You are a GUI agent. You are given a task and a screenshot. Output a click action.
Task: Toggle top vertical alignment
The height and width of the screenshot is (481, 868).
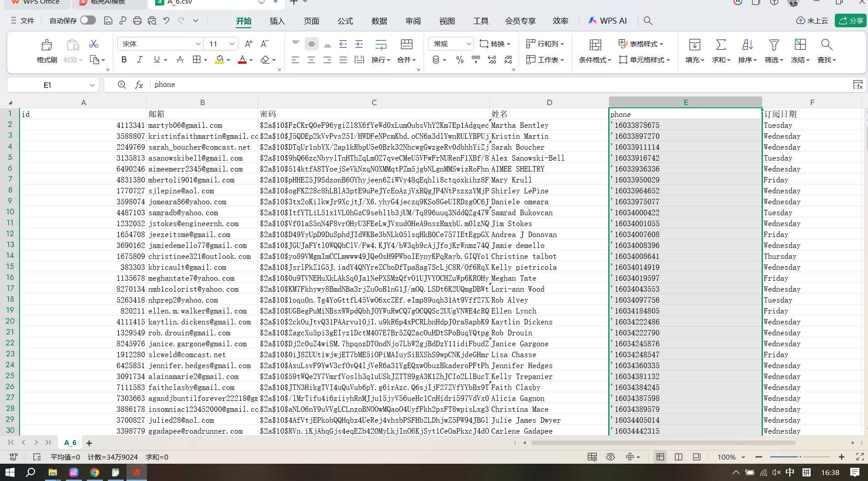295,44
